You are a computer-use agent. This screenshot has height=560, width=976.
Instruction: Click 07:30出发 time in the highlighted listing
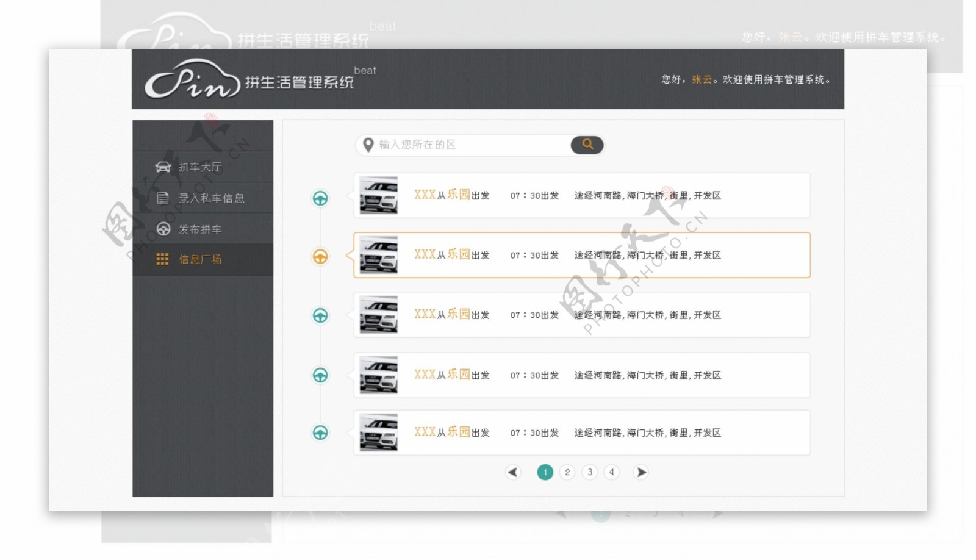534,256
